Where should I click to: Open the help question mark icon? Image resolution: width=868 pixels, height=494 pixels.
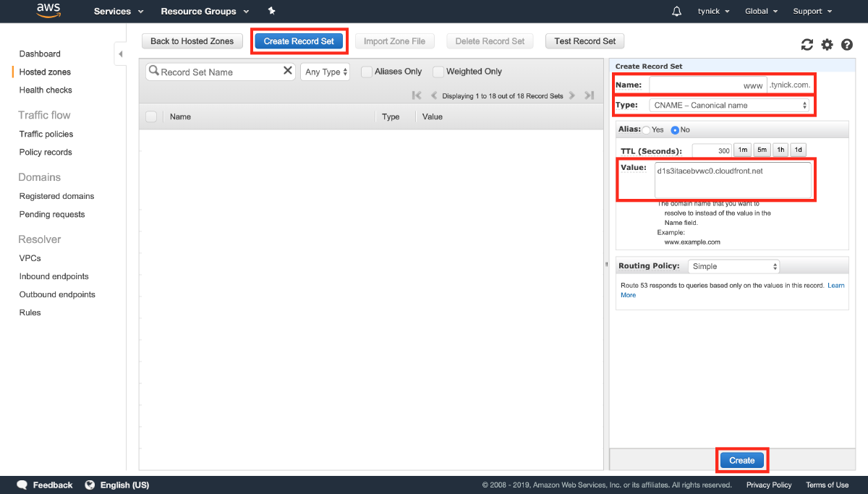(x=847, y=45)
